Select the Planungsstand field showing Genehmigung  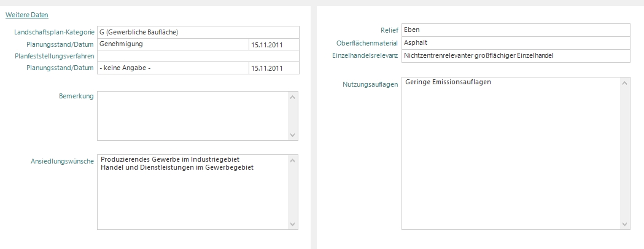[x=172, y=44]
